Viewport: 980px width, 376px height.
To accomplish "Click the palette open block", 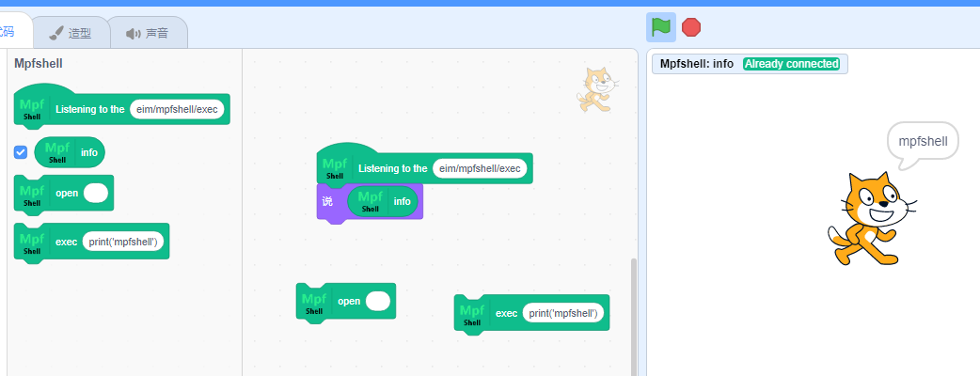I will click(64, 194).
